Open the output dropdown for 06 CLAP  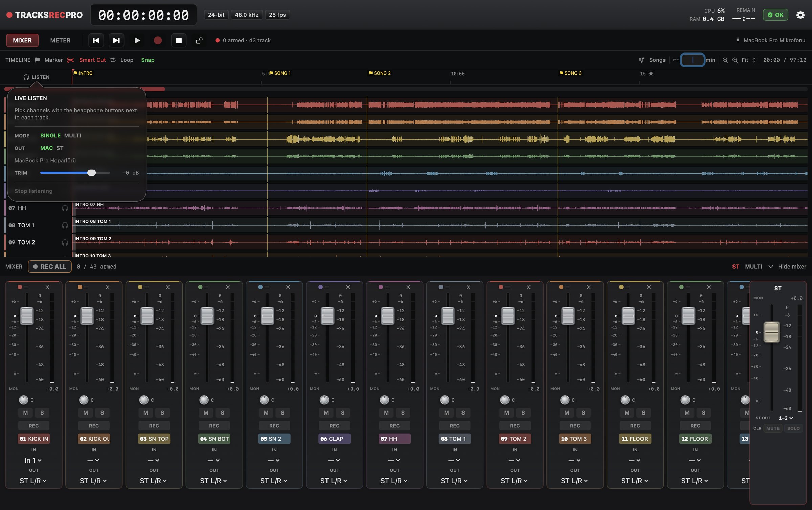[x=334, y=481]
